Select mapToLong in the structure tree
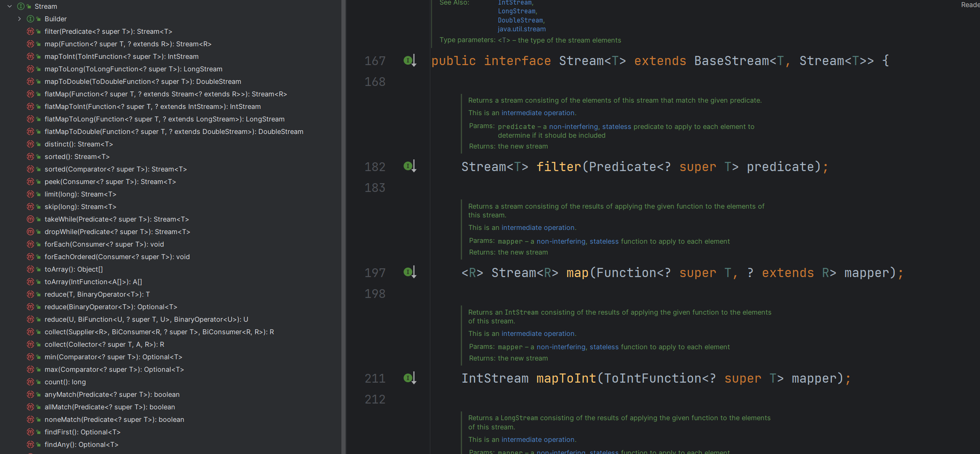The height and width of the screenshot is (454, 980). point(133,69)
